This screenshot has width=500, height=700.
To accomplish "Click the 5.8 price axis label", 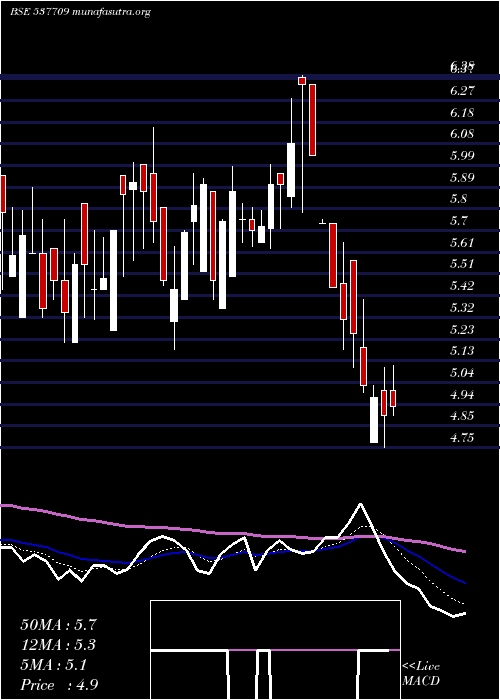I will pos(459,199).
